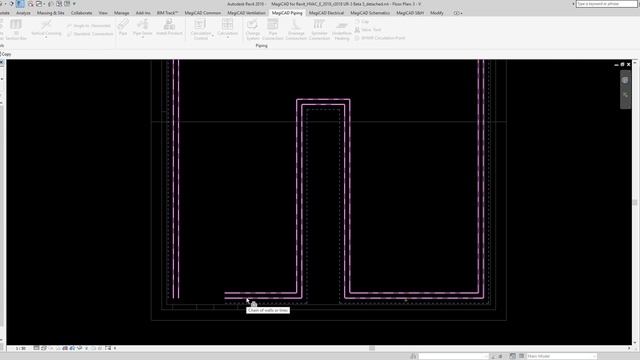Open the Calculation Control tool
The image size is (640, 360).
click(200, 29)
